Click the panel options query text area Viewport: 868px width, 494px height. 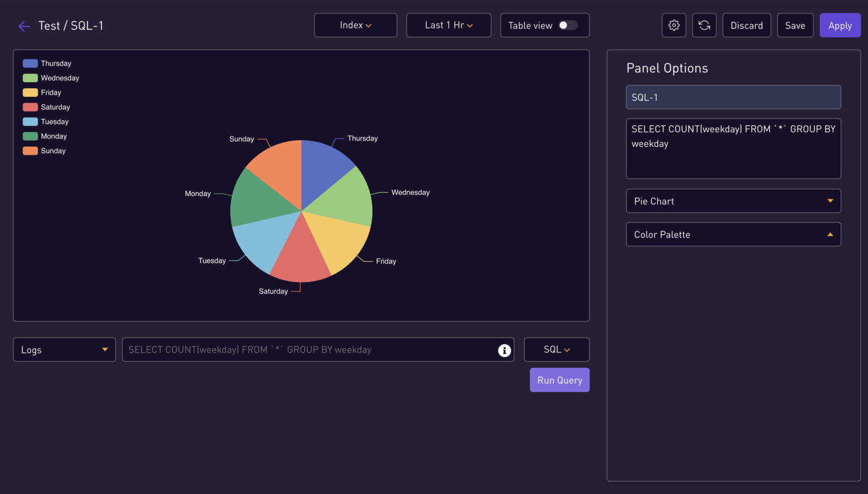(733, 149)
